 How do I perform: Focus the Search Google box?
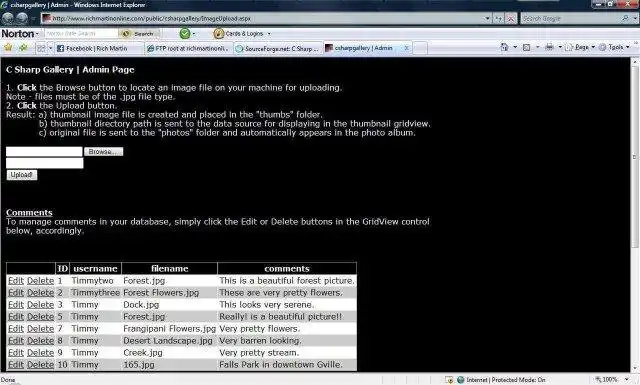(x=570, y=18)
